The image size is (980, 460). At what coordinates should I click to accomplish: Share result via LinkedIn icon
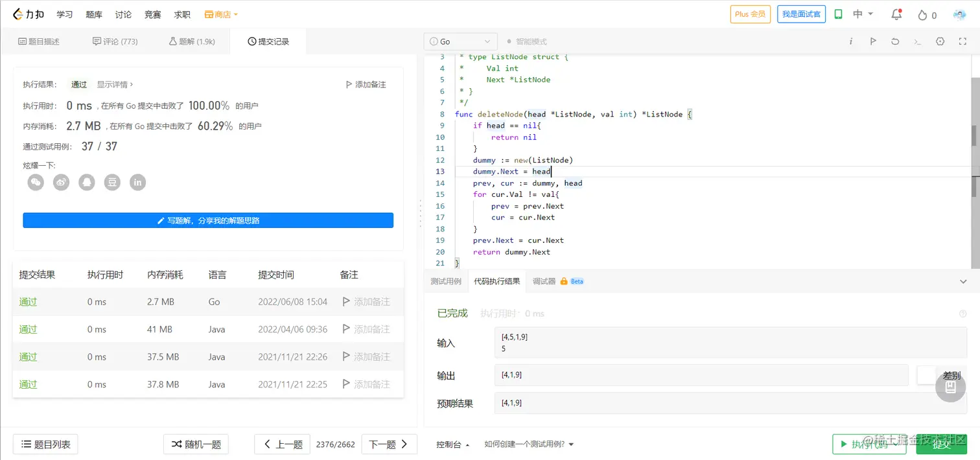[x=137, y=183]
